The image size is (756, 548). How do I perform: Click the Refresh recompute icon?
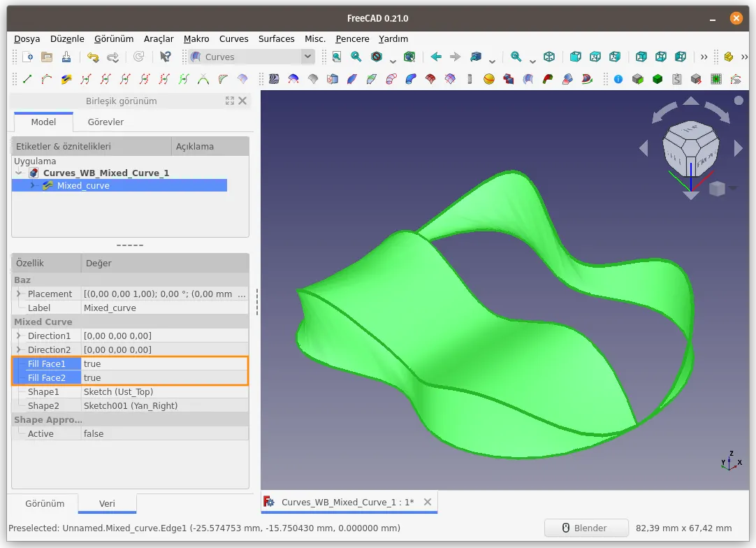point(139,57)
